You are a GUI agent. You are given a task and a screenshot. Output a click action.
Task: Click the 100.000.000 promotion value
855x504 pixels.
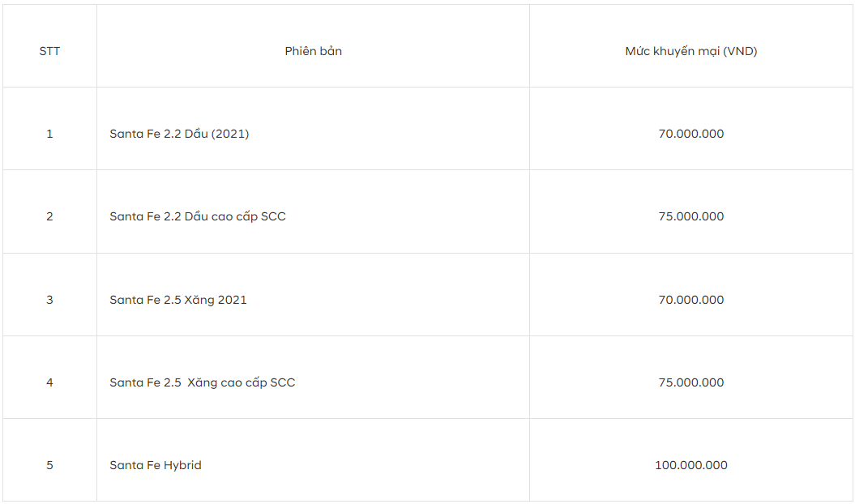[x=690, y=465]
